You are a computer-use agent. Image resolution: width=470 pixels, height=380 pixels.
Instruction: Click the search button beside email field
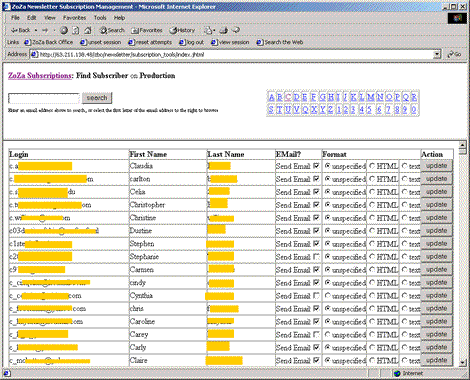pos(97,98)
